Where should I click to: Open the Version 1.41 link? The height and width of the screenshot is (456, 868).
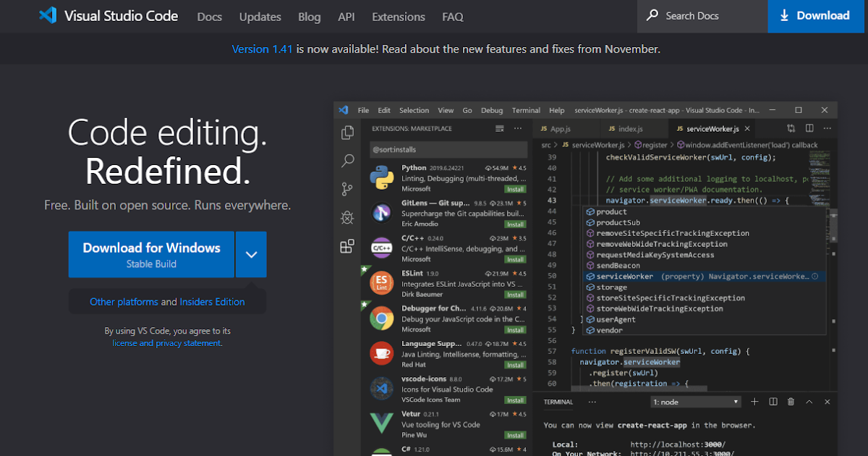click(263, 49)
